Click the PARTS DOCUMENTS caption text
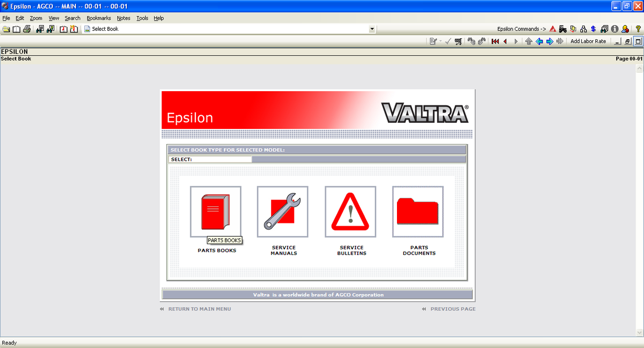The height and width of the screenshot is (348, 644). [x=419, y=250]
